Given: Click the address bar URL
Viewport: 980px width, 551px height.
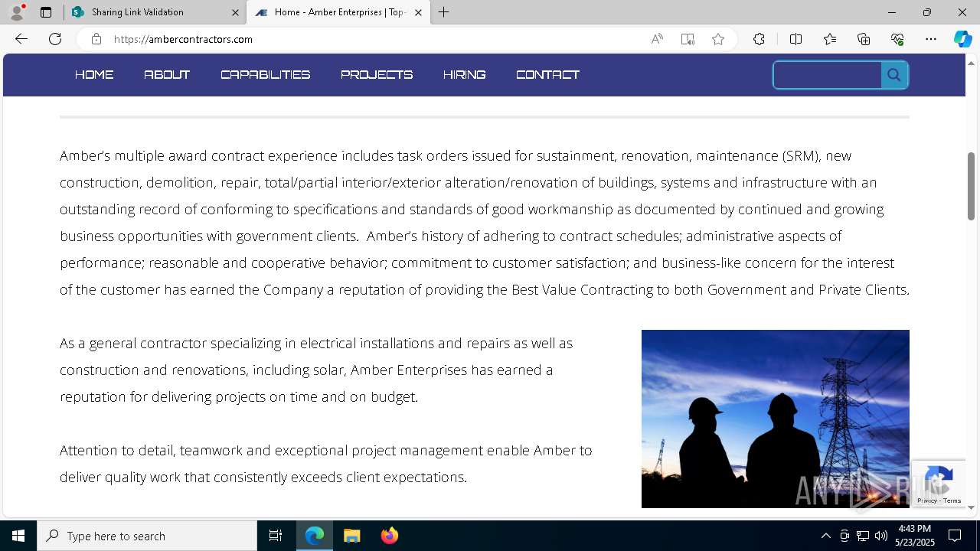Looking at the screenshot, I should [183, 39].
